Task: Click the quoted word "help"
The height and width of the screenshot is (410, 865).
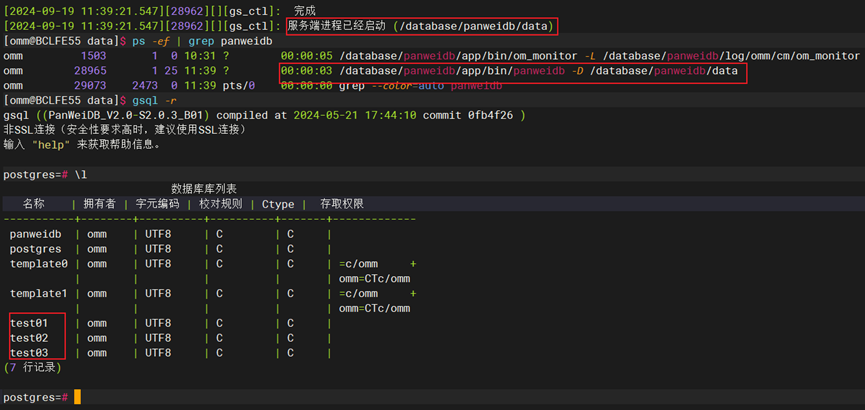Action: [x=51, y=145]
